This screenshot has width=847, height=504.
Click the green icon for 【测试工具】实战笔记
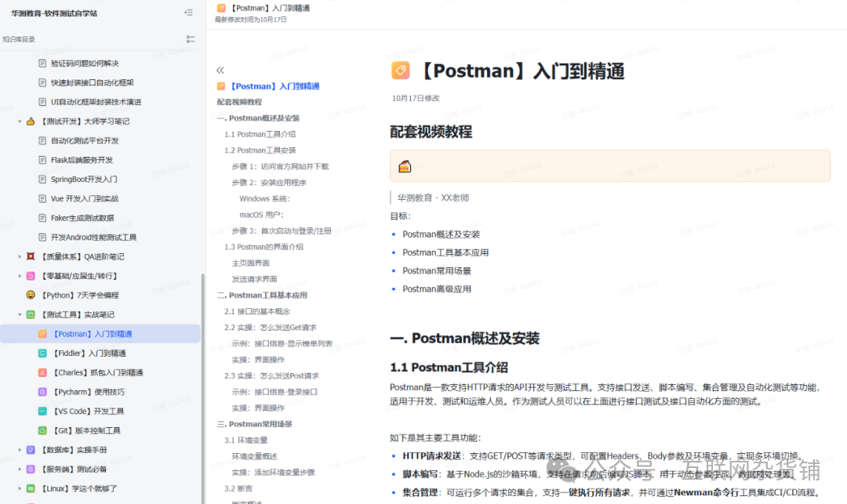(31, 314)
